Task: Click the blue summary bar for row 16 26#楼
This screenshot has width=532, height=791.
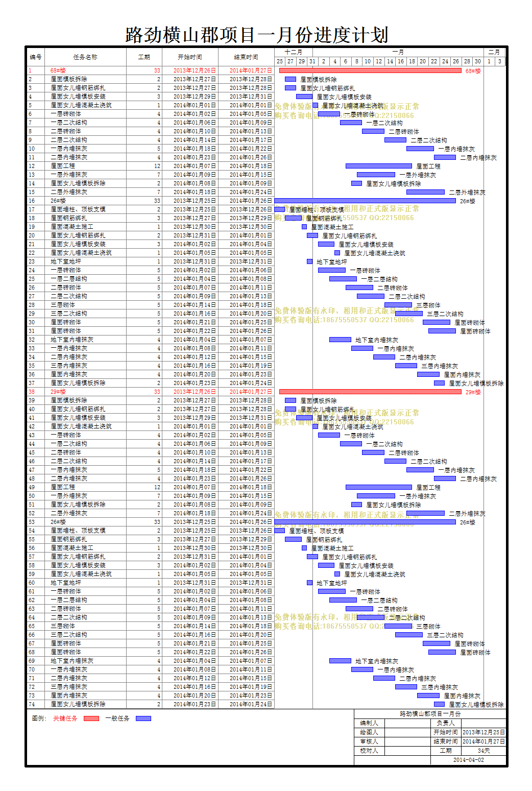Action: (365, 201)
